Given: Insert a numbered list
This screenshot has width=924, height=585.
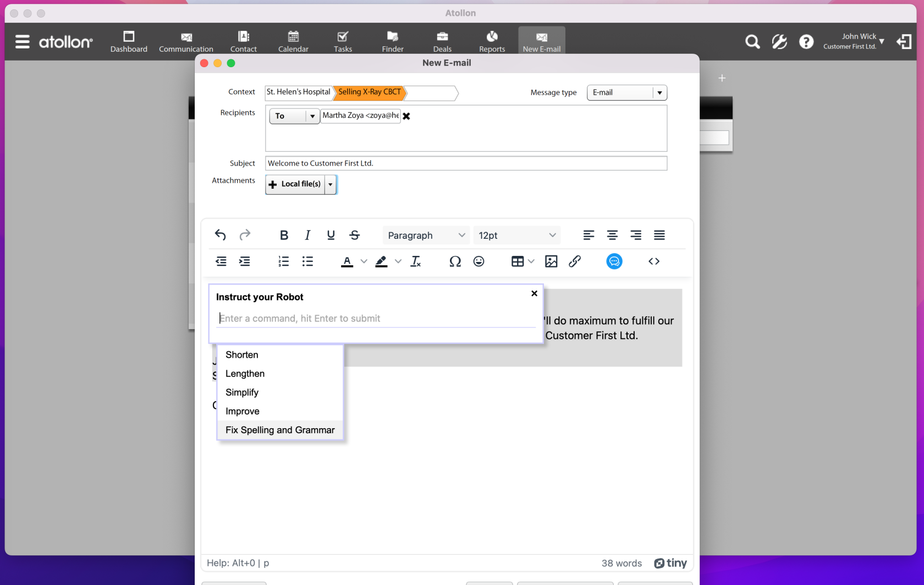Looking at the screenshot, I should (x=284, y=261).
